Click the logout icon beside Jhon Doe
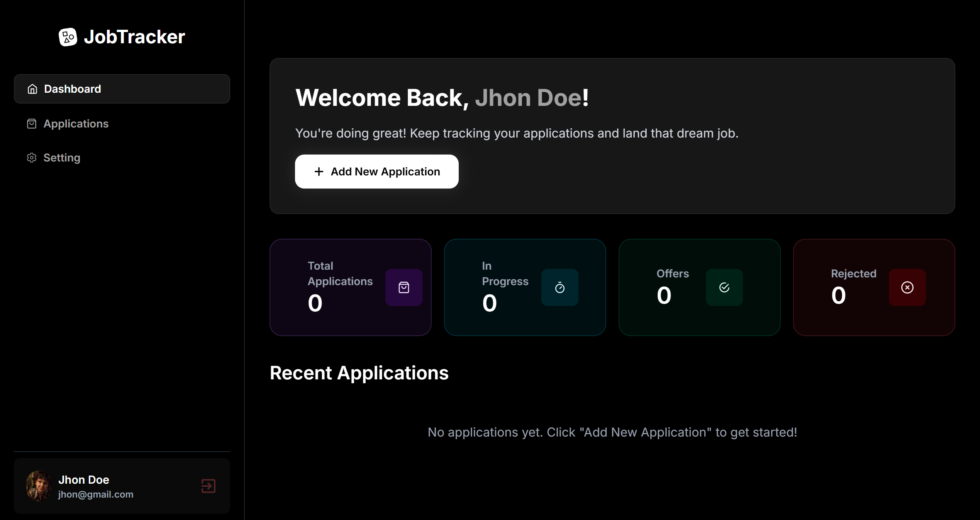The image size is (980, 520). [x=208, y=486]
